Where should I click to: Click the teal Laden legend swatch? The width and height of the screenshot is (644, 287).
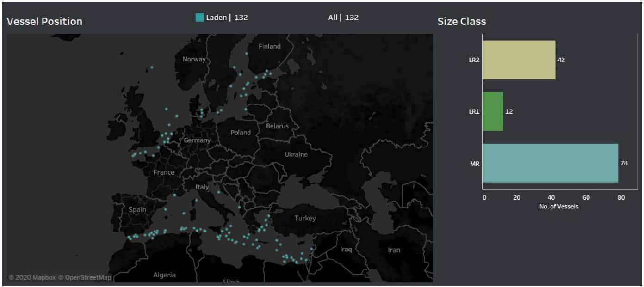click(199, 18)
